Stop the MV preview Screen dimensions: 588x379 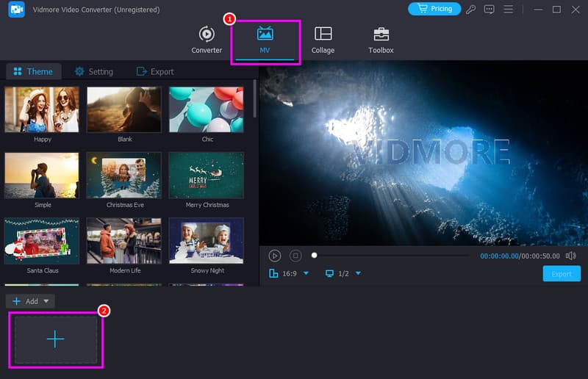pyautogui.click(x=295, y=256)
